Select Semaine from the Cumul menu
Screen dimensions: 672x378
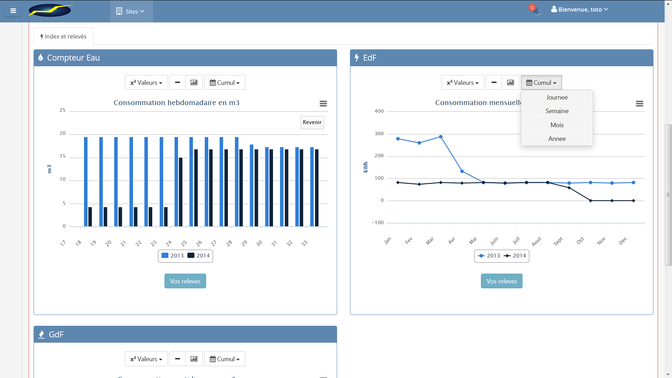[x=557, y=111]
